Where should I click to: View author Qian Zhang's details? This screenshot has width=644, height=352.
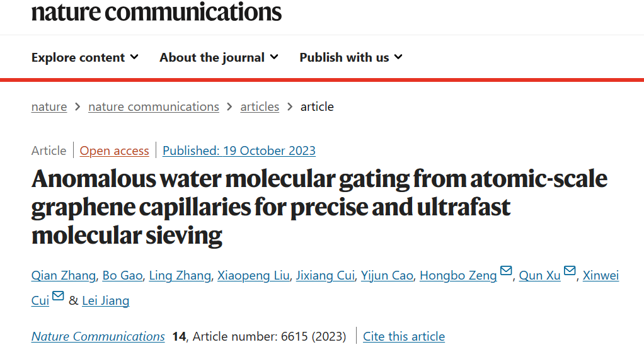pos(63,275)
